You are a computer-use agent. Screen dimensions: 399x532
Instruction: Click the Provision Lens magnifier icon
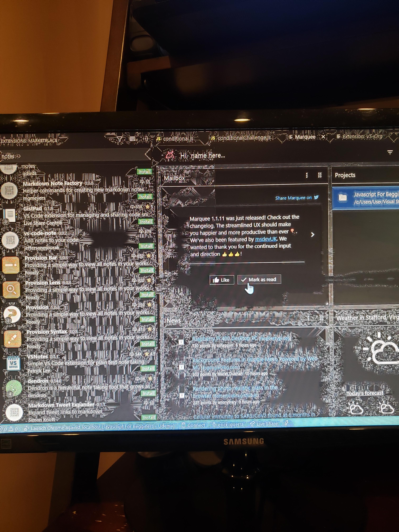click(x=11, y=290)
